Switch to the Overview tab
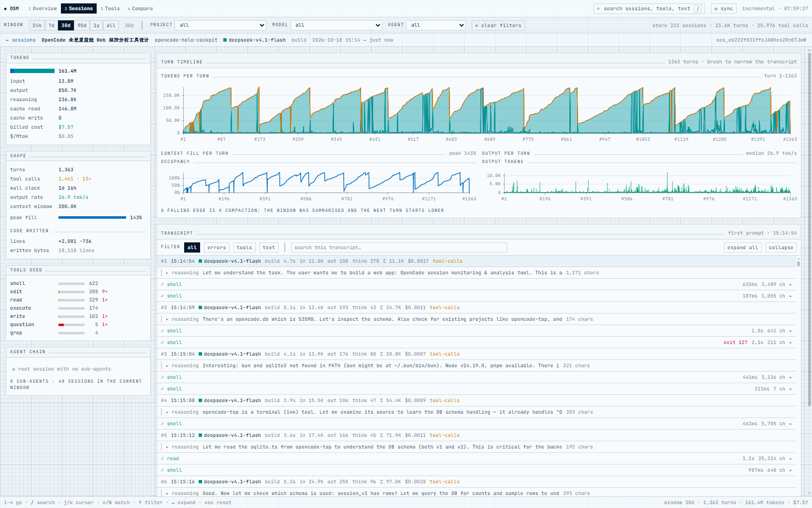This screenshot has height=508, width=812. coord(43,9)
